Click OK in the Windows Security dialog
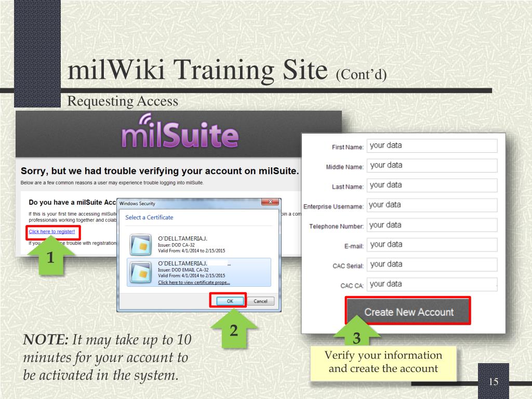Image resolution: width=532 pixels, height=399 pixels. tap(230, 301)
